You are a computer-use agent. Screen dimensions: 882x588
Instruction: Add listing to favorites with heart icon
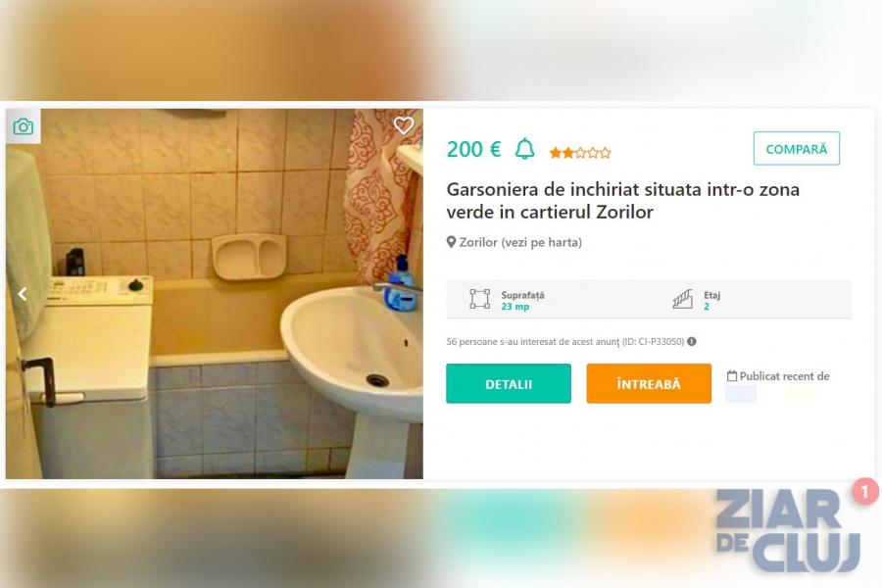(x=404, y=125)
